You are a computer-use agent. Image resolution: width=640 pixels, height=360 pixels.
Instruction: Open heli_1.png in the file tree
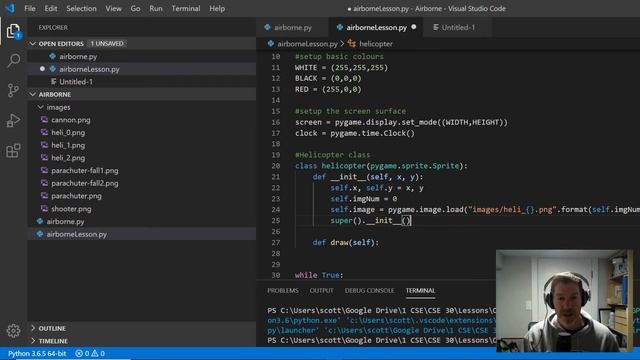pyautogui.click(x=142, y=145)
